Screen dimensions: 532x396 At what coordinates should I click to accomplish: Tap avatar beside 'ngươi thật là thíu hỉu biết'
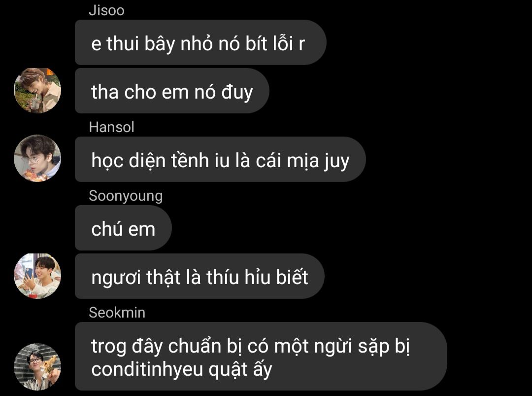[x=37, y=276]
